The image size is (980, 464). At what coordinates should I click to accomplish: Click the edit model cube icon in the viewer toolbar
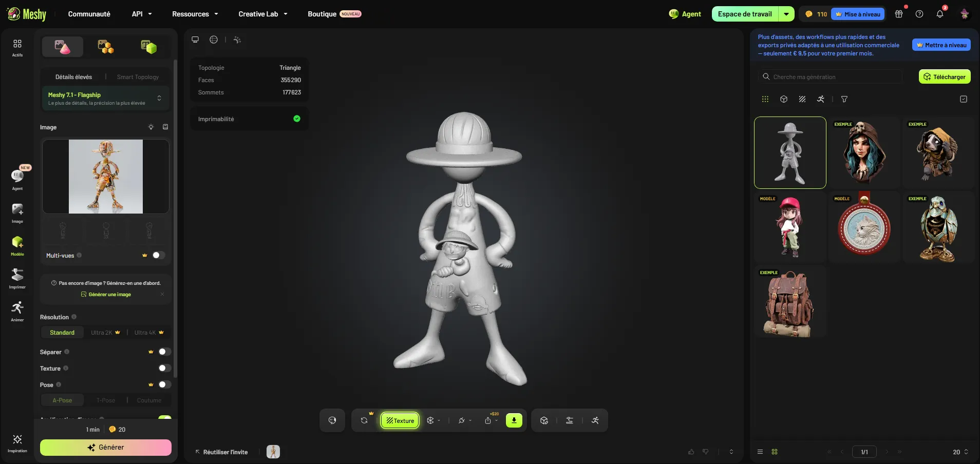544,420
